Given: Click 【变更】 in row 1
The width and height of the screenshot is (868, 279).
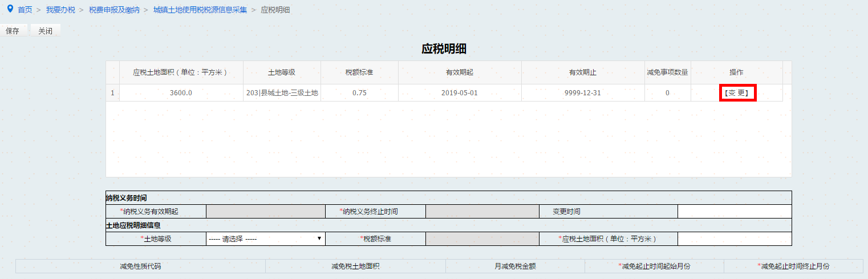Looking at the screenshot, I should [x=736, y=93].
